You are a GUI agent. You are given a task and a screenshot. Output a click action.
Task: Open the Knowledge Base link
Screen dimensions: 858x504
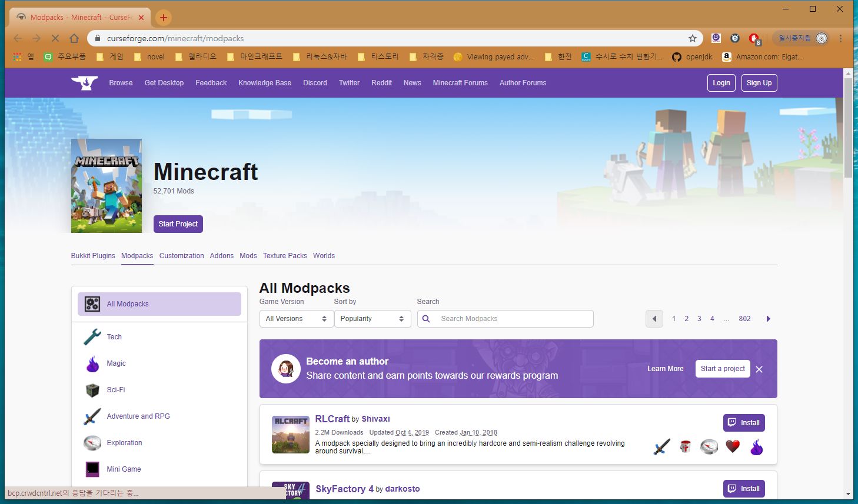(x=265, y=83)
